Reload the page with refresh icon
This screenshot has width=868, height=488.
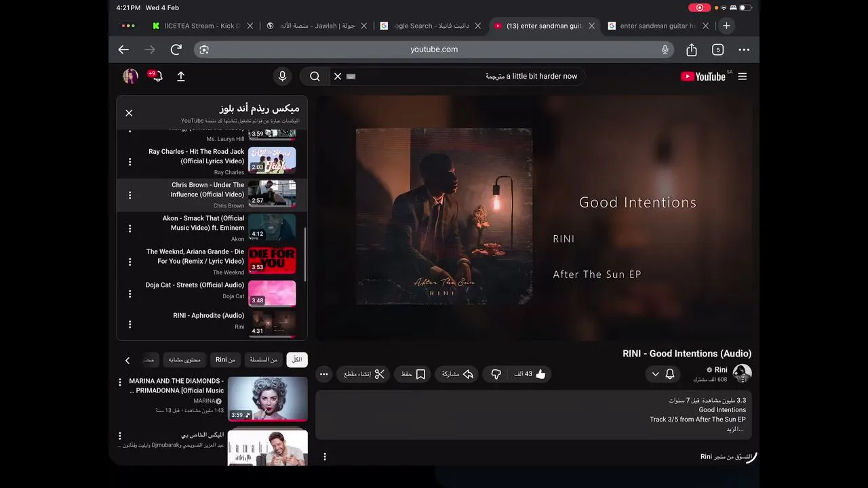click(176, 49)
